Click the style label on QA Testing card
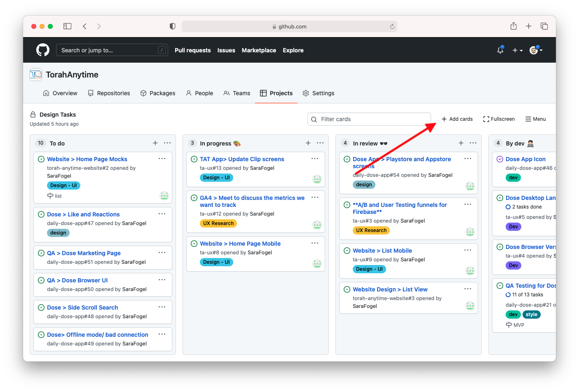 [532, 315]
